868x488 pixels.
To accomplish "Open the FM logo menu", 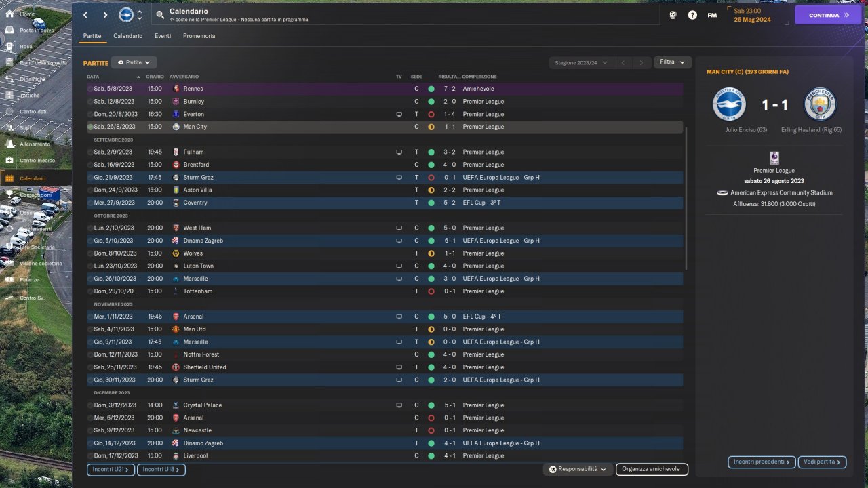I will tap(712, 15).
